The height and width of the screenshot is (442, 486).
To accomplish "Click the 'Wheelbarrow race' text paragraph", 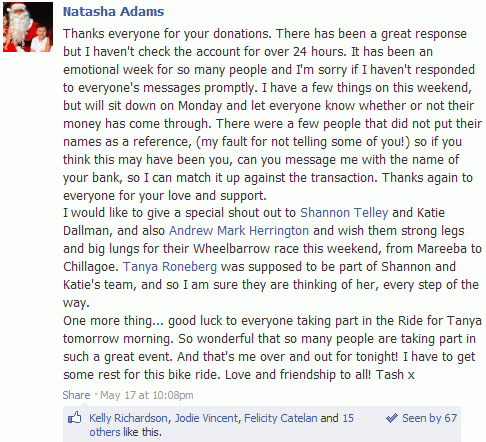I will click(272, 258).
